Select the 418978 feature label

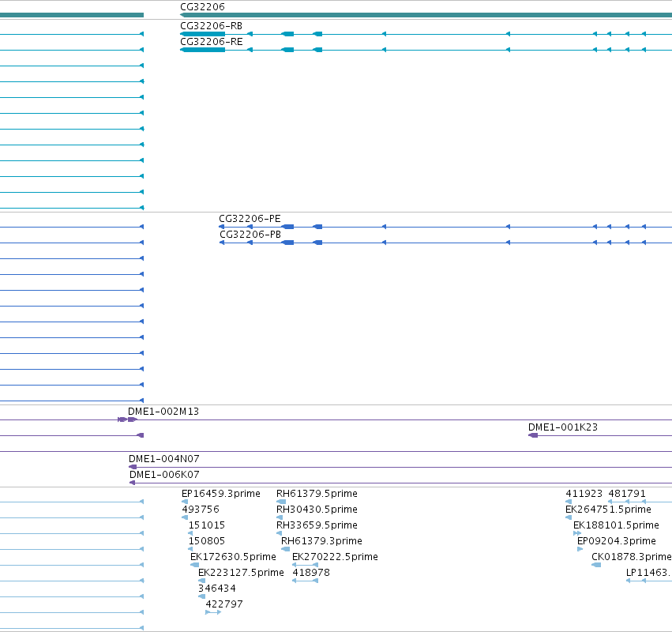(311, 574)
